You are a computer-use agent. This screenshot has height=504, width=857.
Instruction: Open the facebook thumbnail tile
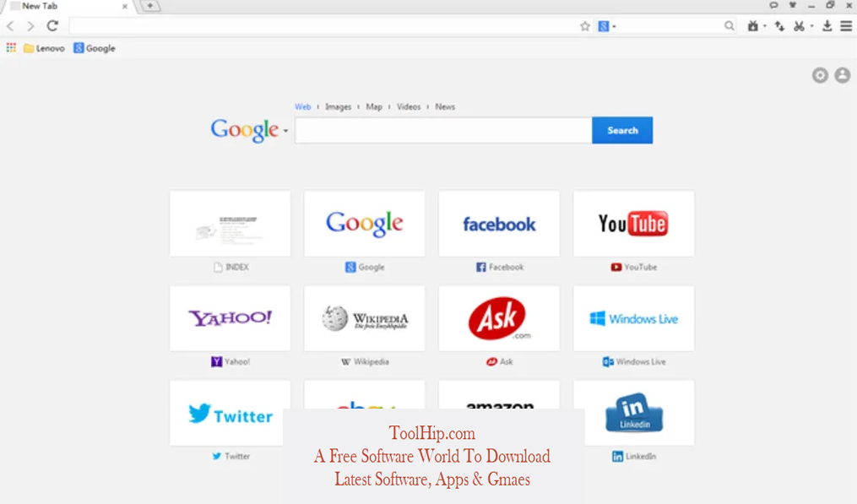pos(499,223)
